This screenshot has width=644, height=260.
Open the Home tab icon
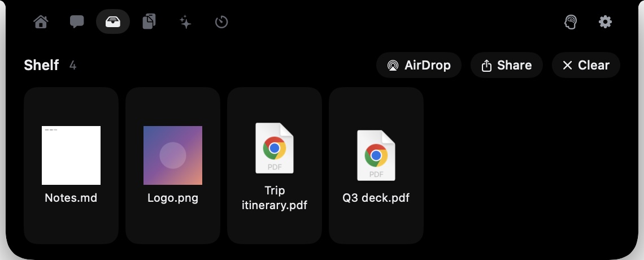tap(41, 22)
